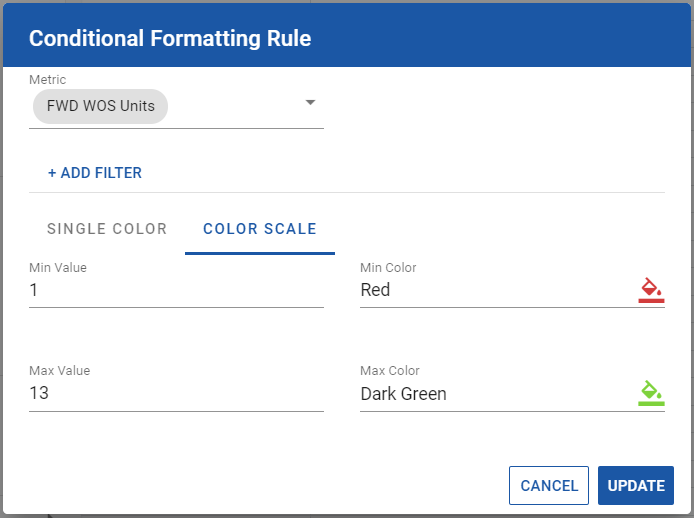Image resolution: width=694 pixels, height=518 pixels.
Task: Switch to the SINGLE COLOR tab
Action: 107,229
